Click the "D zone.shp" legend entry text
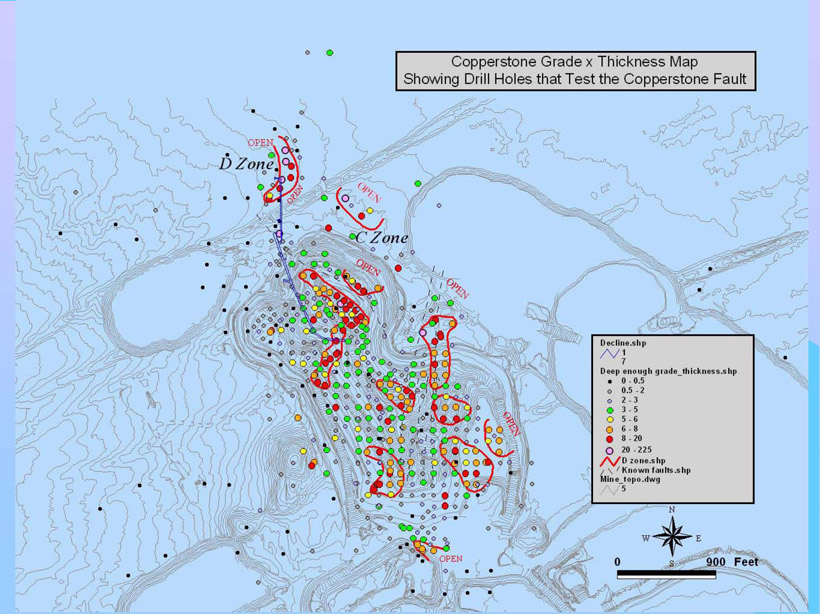 pos(644,461)
